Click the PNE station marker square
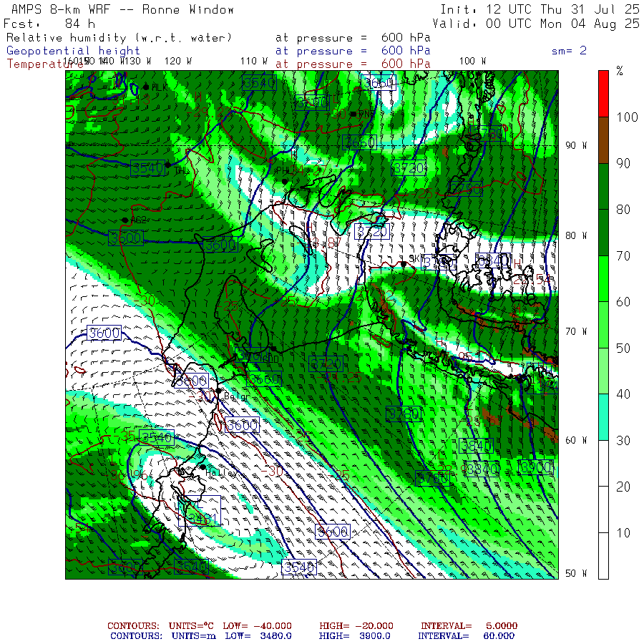Screen dimensions: 644x644 pyautogui.click(x=353, y=114)
